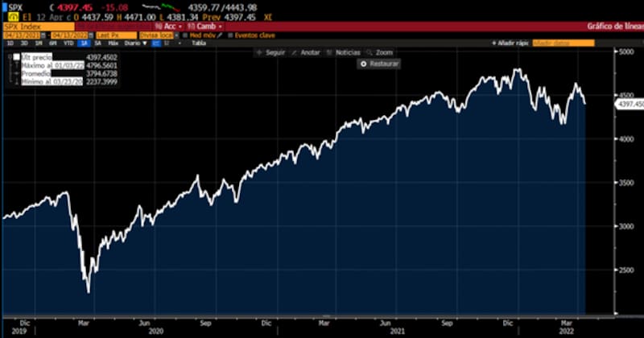Viewport: 644px width, 338px height.
Task: Toggle the Med móv checkbox
Action: point(184,35)
